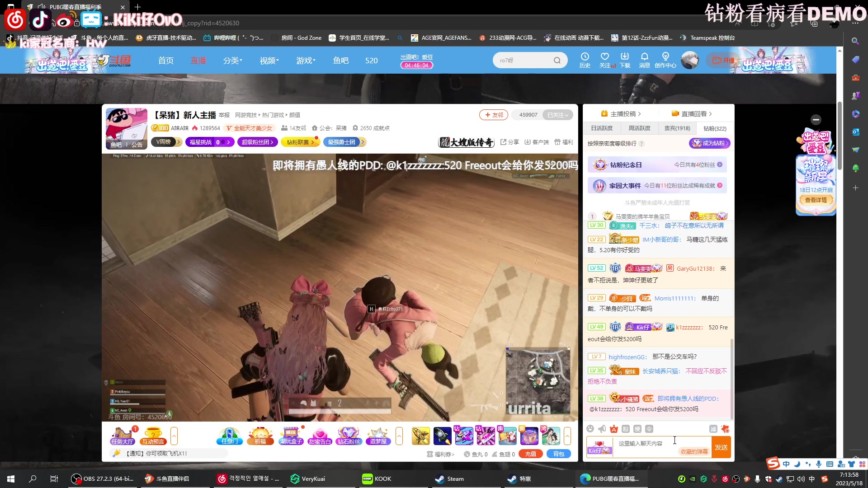Expand the task shortcuts arrow
This screenshot has height=488, width=868.
[174, 436]
